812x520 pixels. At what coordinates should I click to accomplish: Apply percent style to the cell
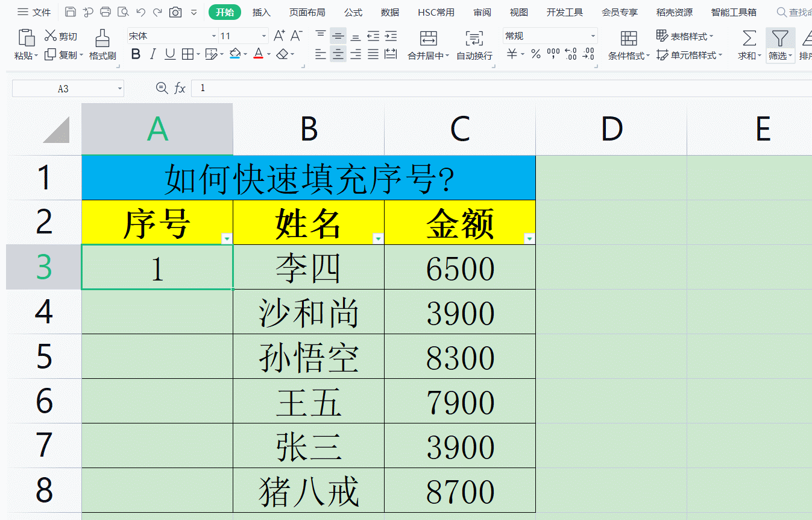[x=535, y=55]
